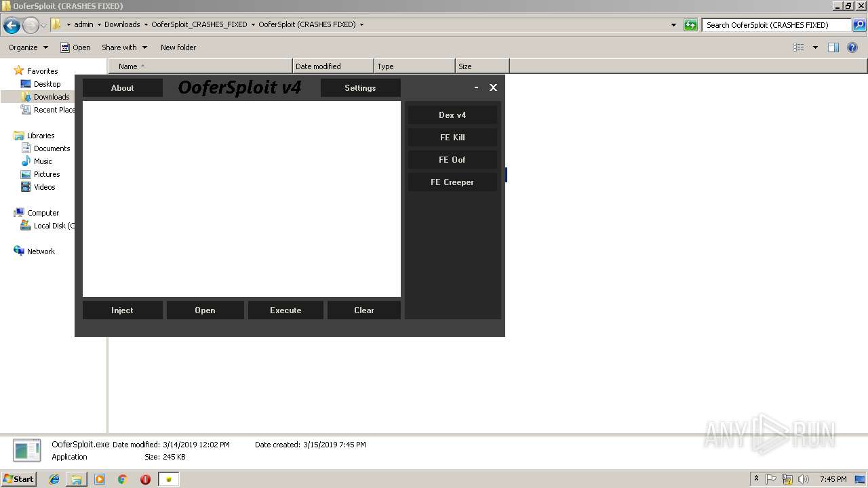This screenshot has width=868, height=488.
Task: Minimize the OoferSploit window
Action: (477, 87)
